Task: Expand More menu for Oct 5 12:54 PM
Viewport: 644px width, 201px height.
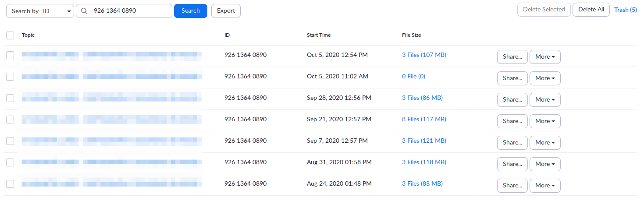Action: (545, 57)
